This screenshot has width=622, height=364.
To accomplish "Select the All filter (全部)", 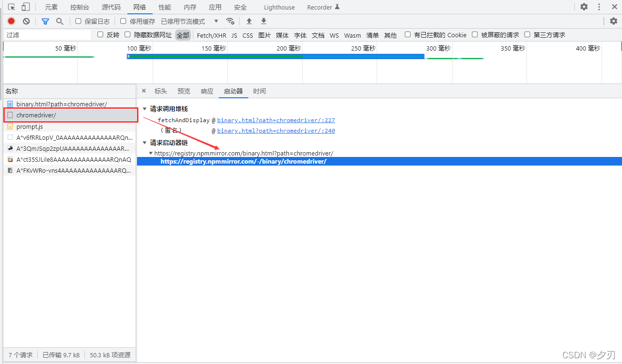I will click(183, 35).
